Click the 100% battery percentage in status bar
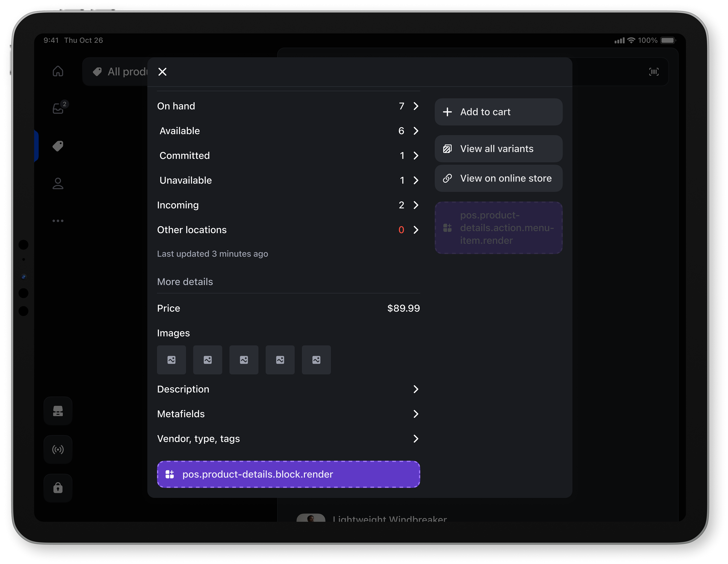The image size is (728, 564). pos(648,40)
